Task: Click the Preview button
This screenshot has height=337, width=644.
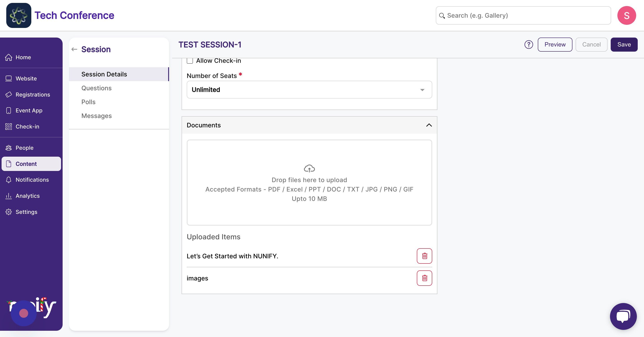Action: tap(555, 45)
